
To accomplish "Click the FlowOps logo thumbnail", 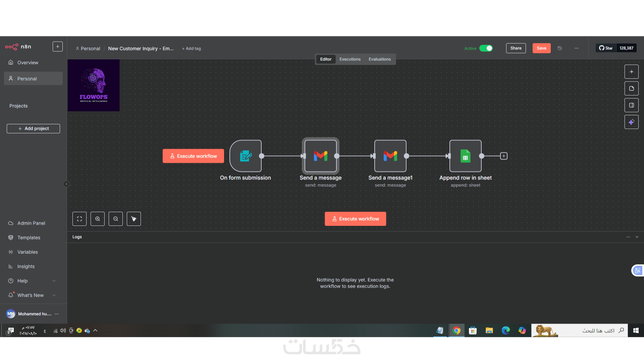I will 94,85.
